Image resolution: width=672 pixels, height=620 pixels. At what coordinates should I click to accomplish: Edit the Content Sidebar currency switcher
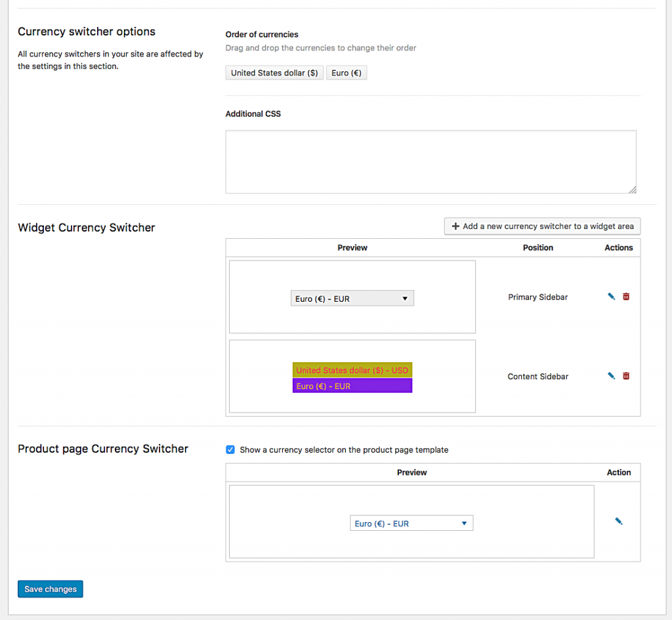(611, 376)
